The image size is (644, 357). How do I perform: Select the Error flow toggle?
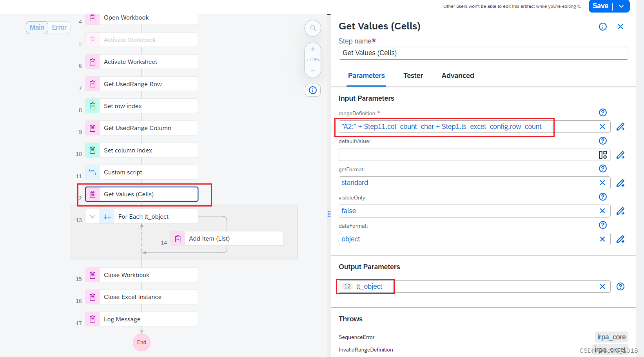(59, 27)
